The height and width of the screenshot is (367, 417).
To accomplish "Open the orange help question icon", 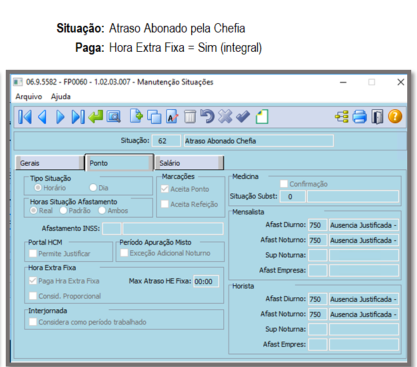I will pyautogui.click(x=395, y=117).
